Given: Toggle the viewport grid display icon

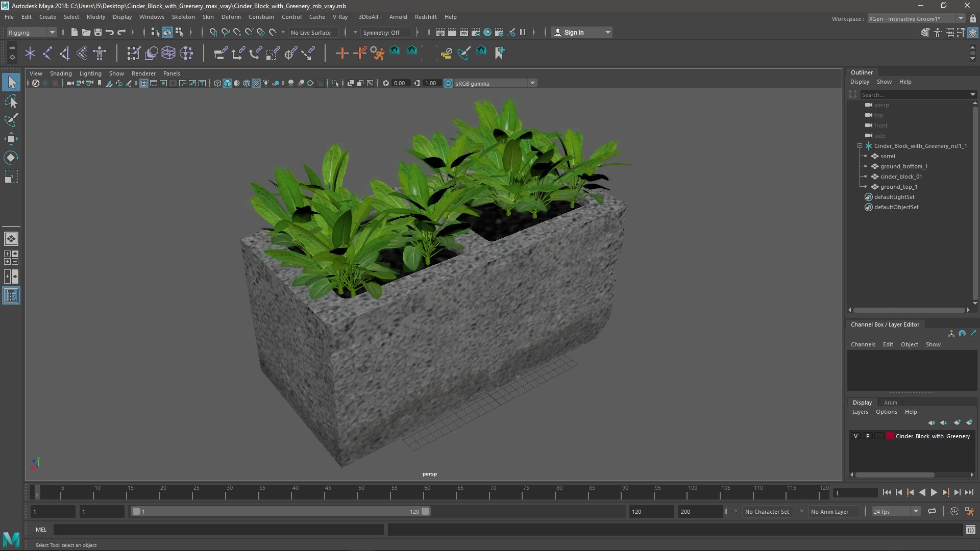Looking at the screenshot, I should [x=144, y=83].
